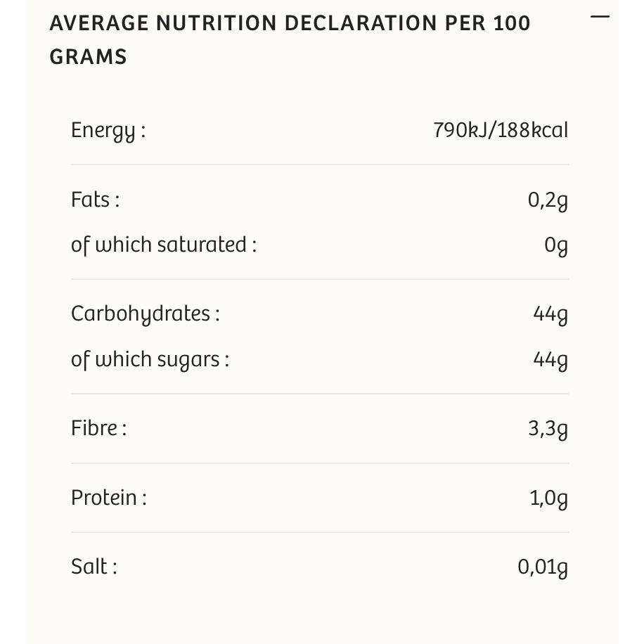Select the 'of which saturated' label
This screenshot has height=644, width=644.
click(x=163, y=245)
